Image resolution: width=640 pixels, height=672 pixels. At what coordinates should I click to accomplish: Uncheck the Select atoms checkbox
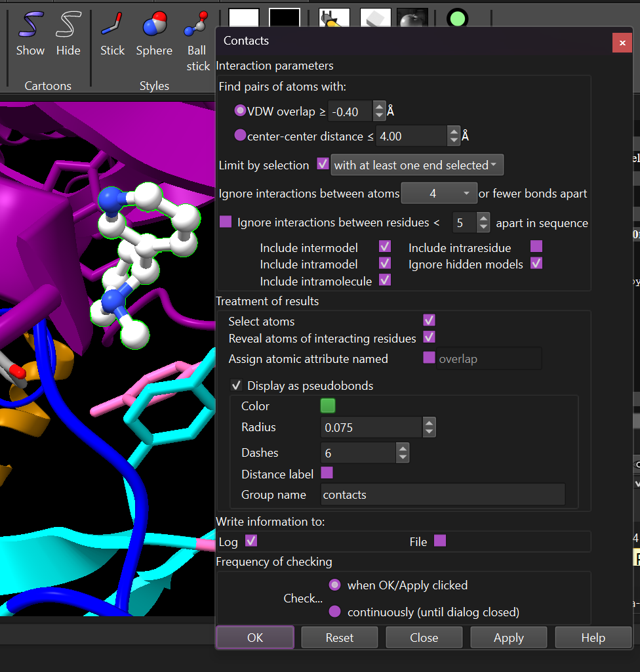point(430,320)
